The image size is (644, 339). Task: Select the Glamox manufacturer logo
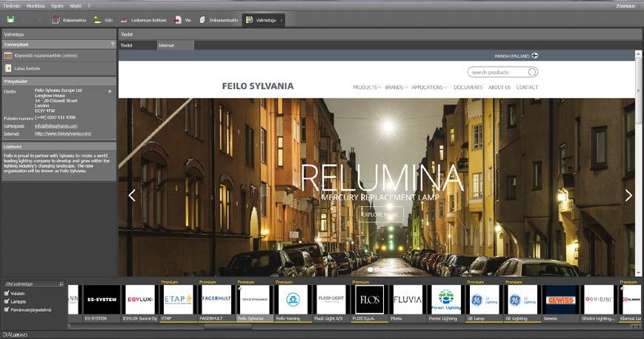(x=631, y=300)
